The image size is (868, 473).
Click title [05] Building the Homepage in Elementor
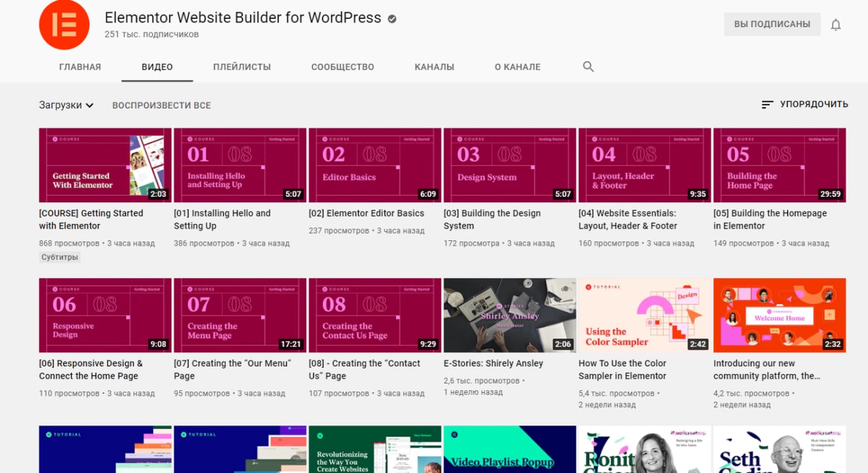click(770, 219)
